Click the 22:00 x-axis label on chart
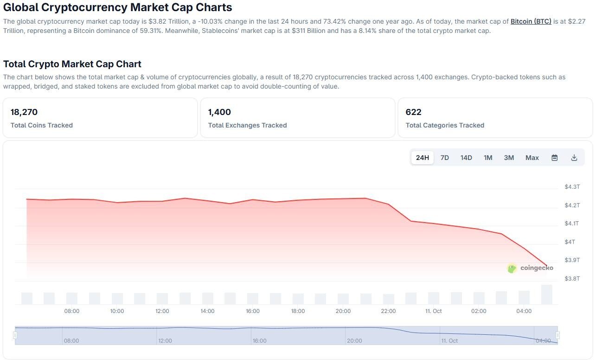The image size is (596, 364). (388, 311)
